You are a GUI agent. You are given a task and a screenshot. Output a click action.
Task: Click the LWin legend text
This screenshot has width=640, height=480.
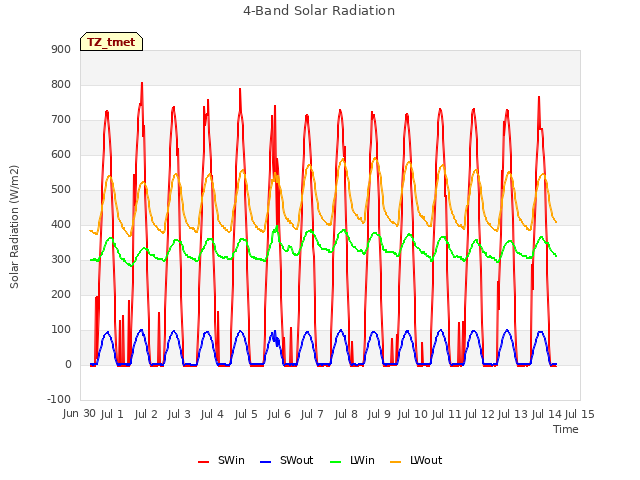[362, 460]
